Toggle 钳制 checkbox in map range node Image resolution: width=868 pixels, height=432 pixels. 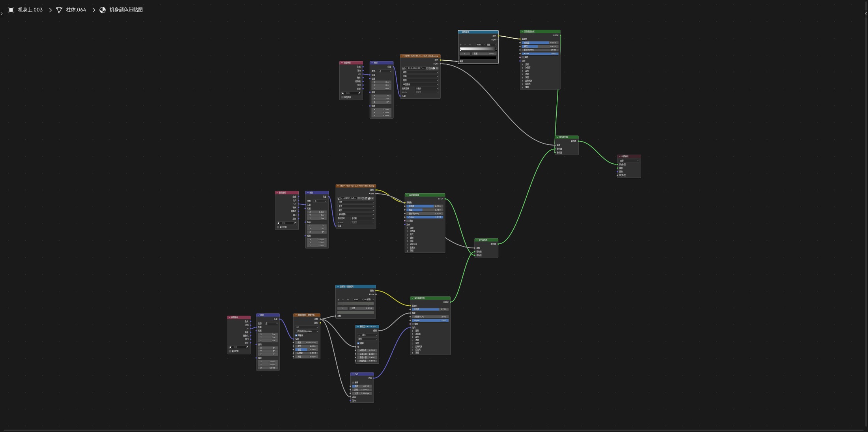(x=358, y=343)
